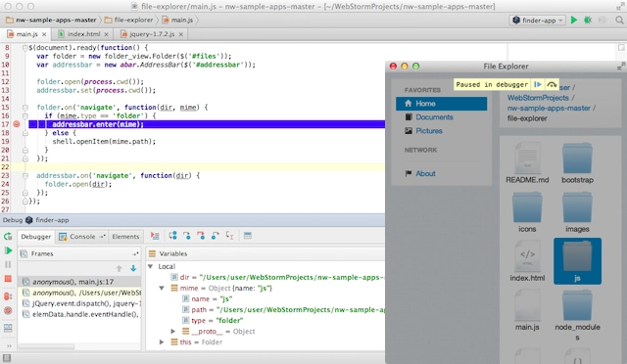Image resolution: width=627 pixels, height=364 pixels.
Task: Select the type = "folder" variable
Action: pyautogui.click(x=213, y=320)
